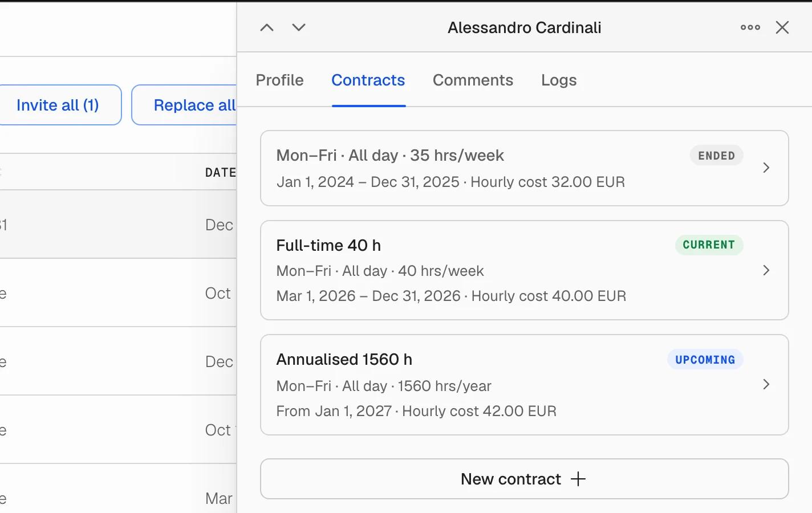Expand the ended 35 hrs/week contract chevron
Image resolution: width=812 pixels, height=513 pixels.
[766, 168]
